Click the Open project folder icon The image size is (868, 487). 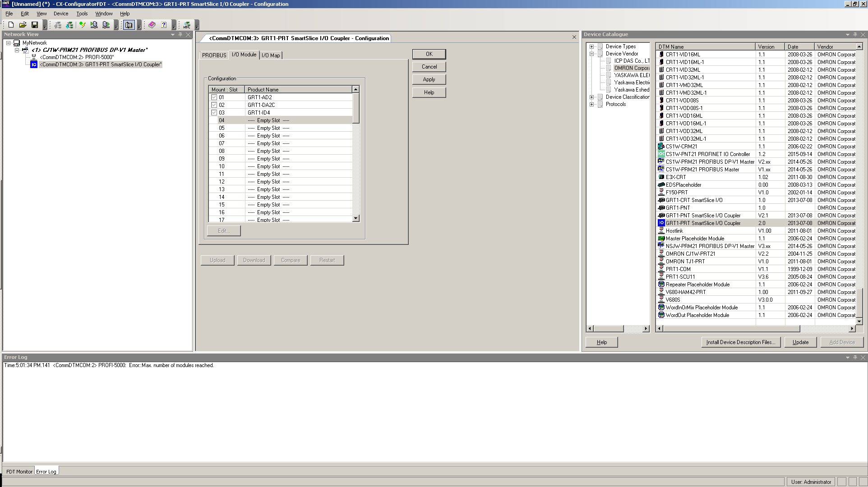[x=23, y=25]
